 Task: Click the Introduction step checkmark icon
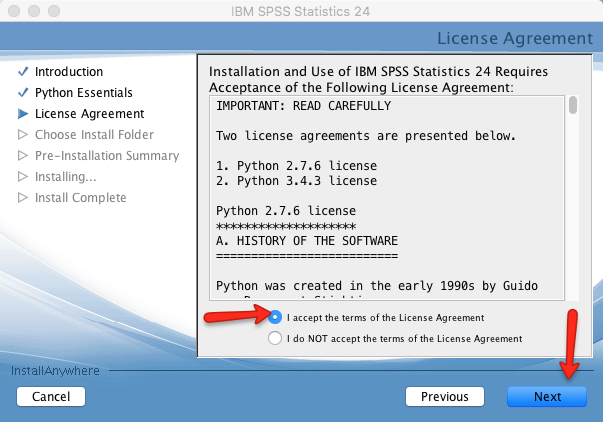point(23,71)
